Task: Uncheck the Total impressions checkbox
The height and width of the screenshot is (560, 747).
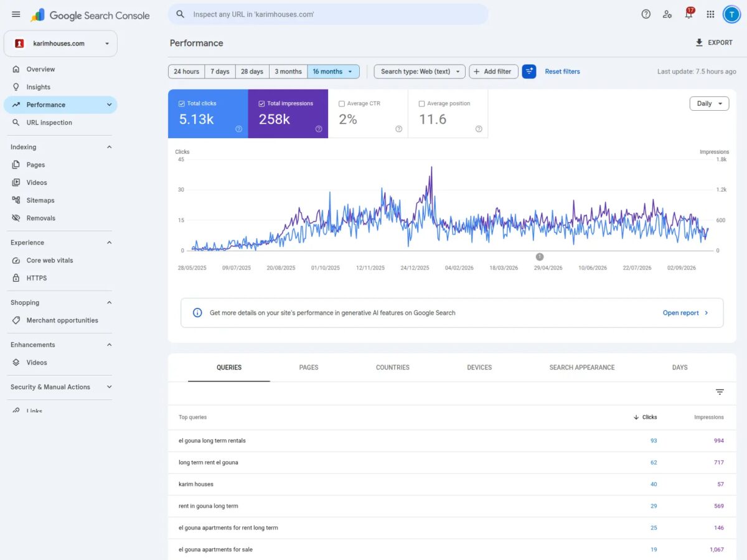Action: [x=261, y=104]
